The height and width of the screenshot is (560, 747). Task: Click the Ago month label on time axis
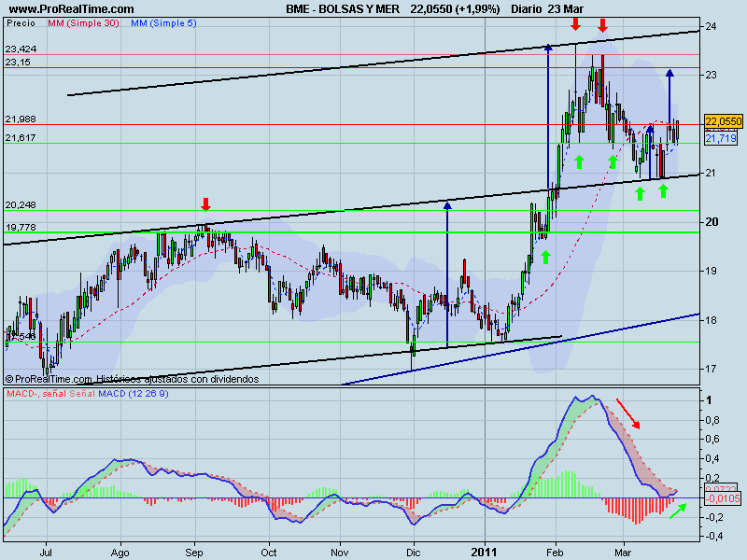pos(120,553)
